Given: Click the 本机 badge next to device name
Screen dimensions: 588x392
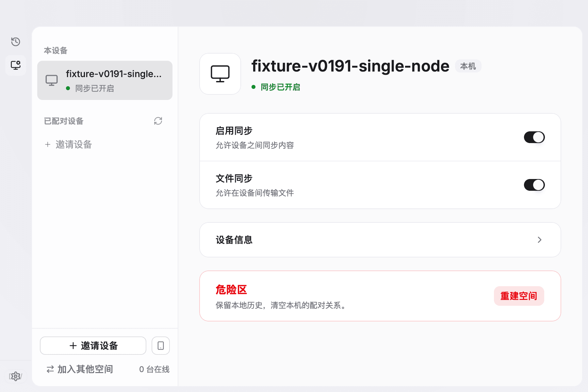Looking at the screenshot, I should tap(468, 66).
